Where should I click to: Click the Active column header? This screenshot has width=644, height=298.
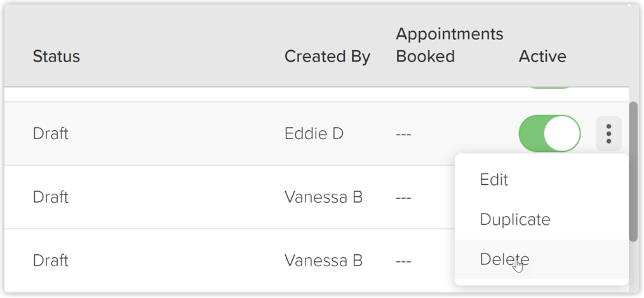tap(542, 57)
